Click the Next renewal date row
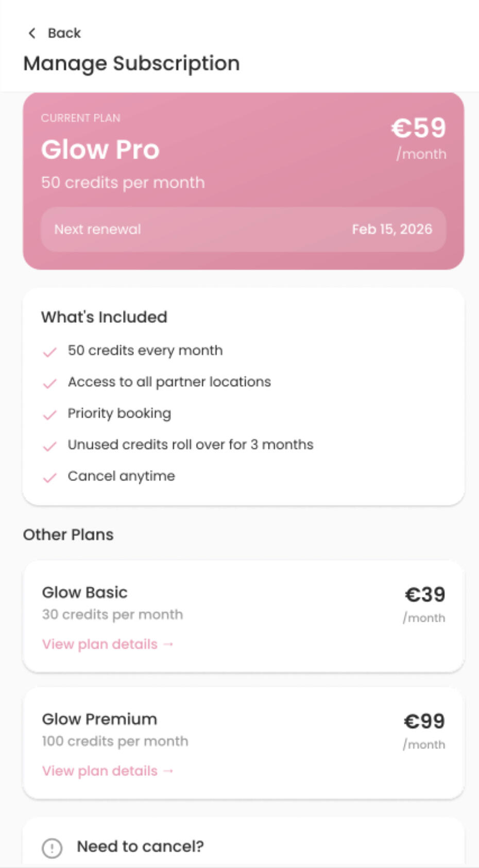479x868 pixels. point(243,229)
